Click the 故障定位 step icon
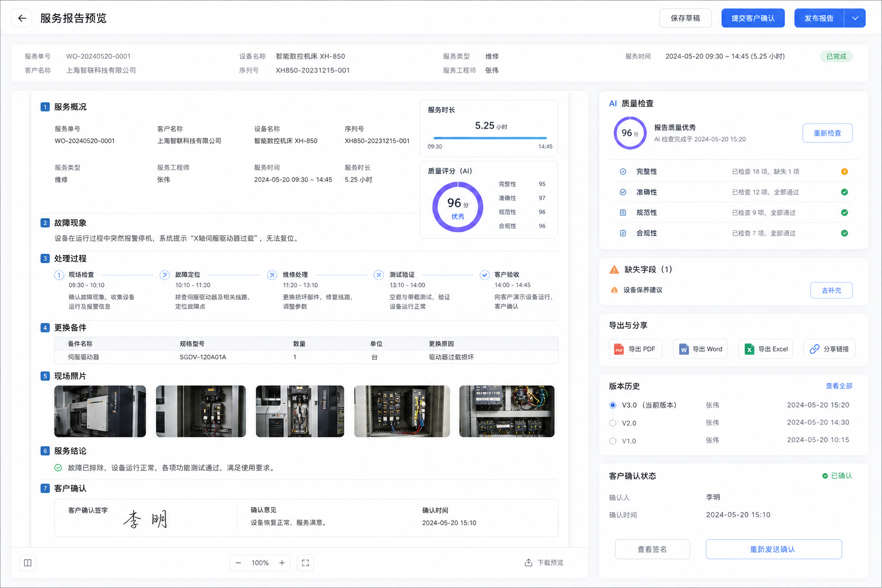The image size is (882, 588). (165, 275)
